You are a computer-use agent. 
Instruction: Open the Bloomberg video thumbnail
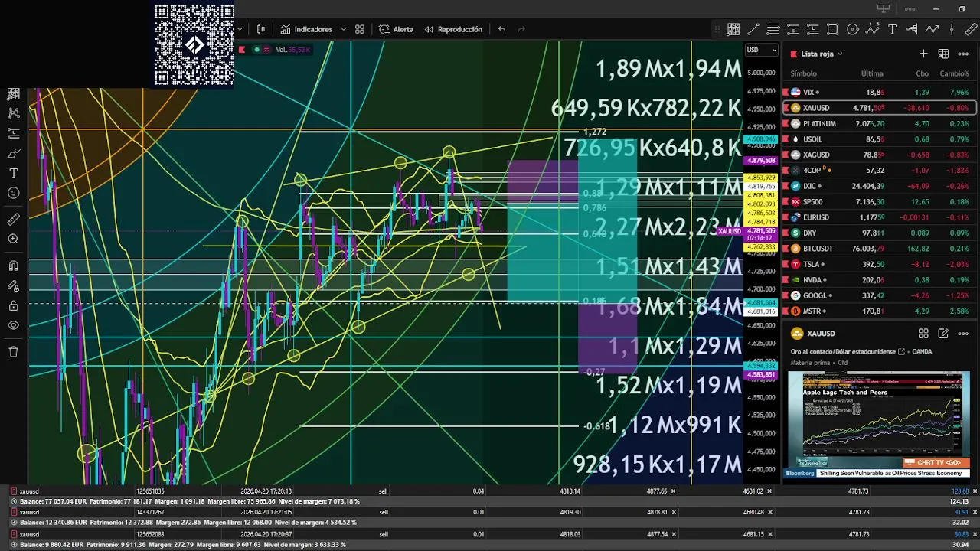point(879,425)
